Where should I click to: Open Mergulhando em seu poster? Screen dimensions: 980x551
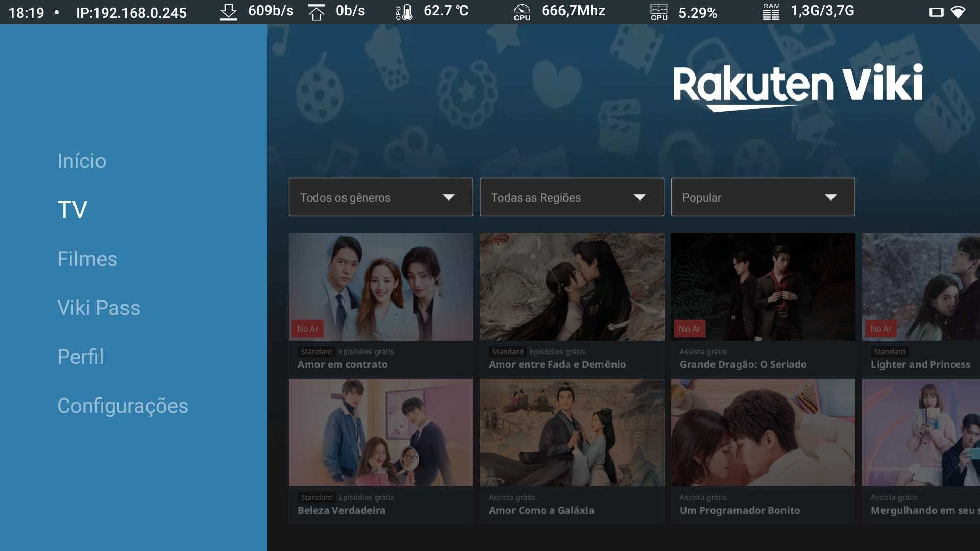click(x=921, y=432)
